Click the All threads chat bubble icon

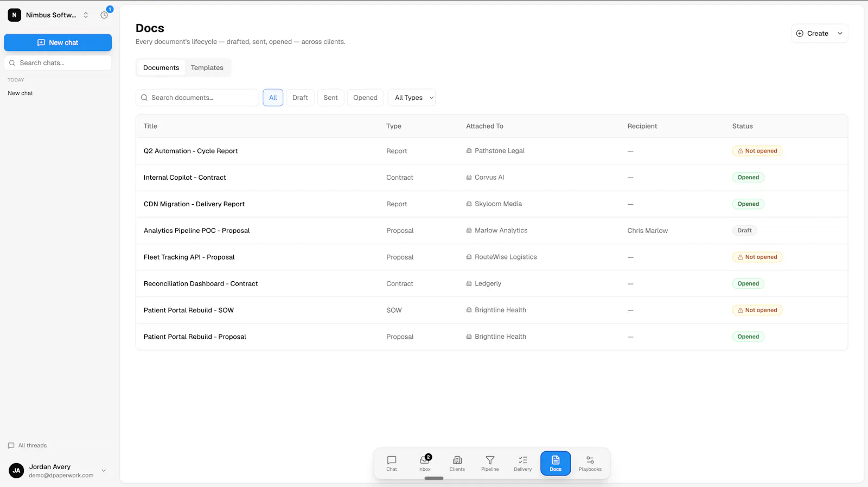tap(11, 446)
